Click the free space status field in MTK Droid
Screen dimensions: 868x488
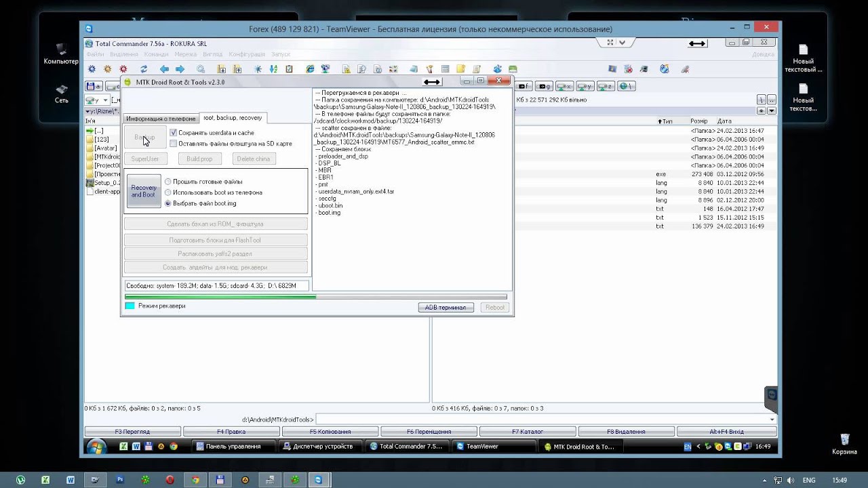pyautogui.click(x=216, y=286)
